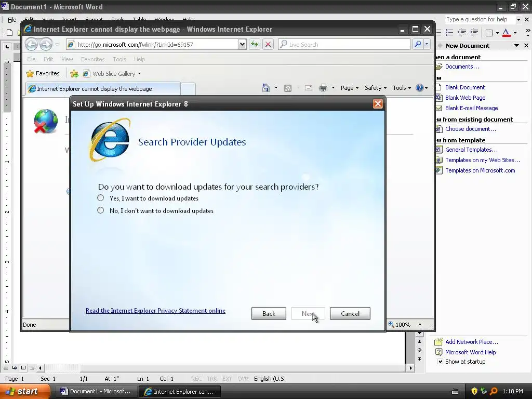The image size is (532, 399).
Task: Click the RSS feeds icon
Action: point(288,88)
